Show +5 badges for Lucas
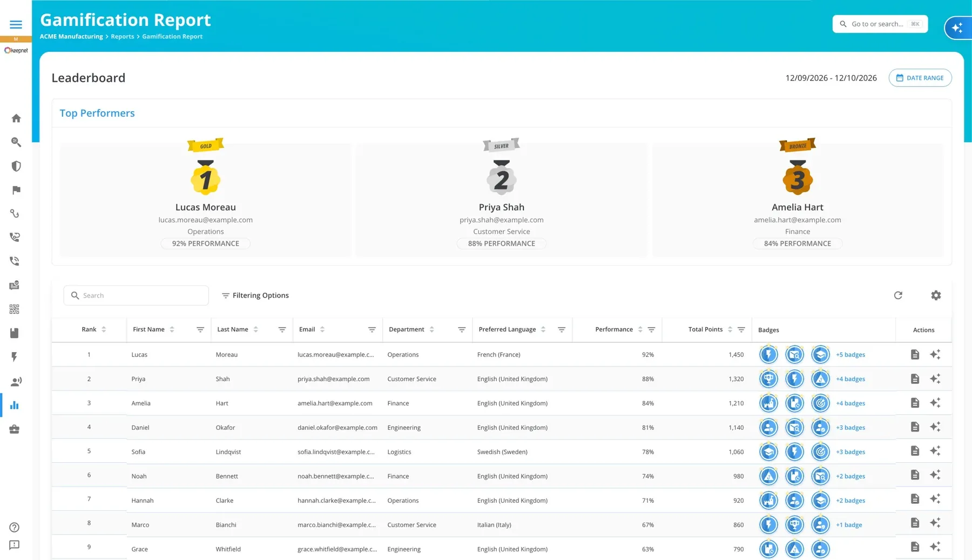 point(850,355)
